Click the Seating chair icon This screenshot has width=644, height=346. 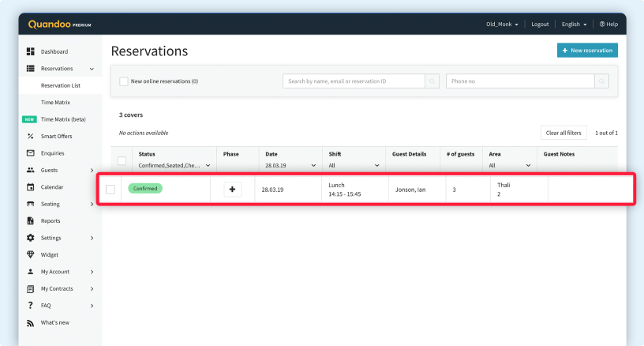pos(30,204)
